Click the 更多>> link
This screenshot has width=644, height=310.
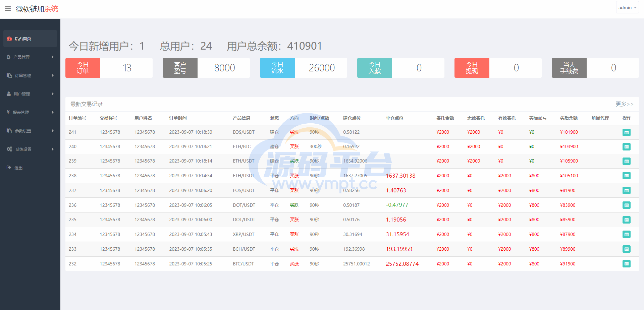click(x=624, y=104)
